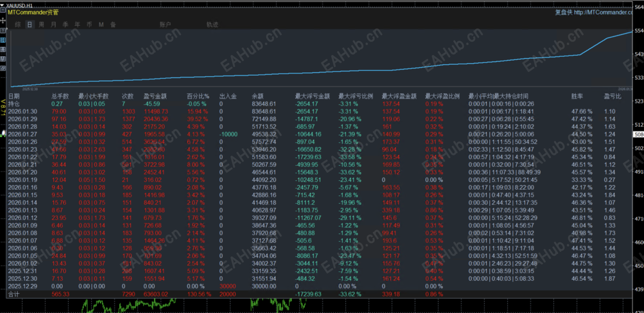
Task: Switch to the 季 quarterly tab
Action: click(66, 25)
